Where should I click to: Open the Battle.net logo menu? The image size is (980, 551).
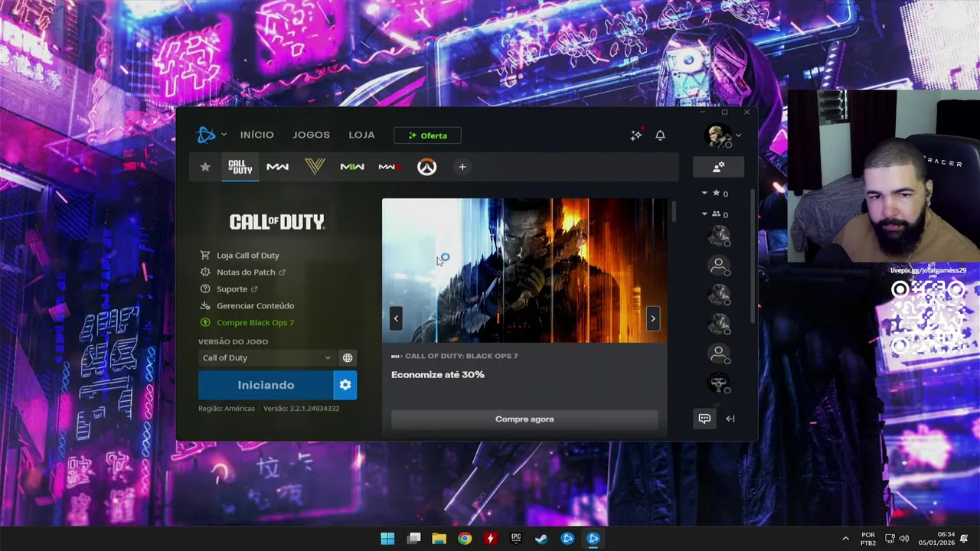(x=206, y=135)
